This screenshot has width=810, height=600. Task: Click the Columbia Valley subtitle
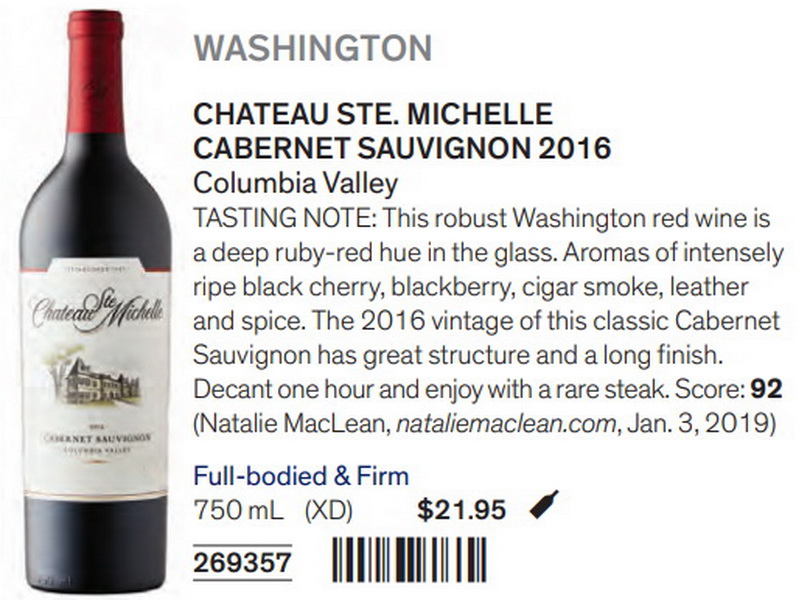tap(295, 183)
